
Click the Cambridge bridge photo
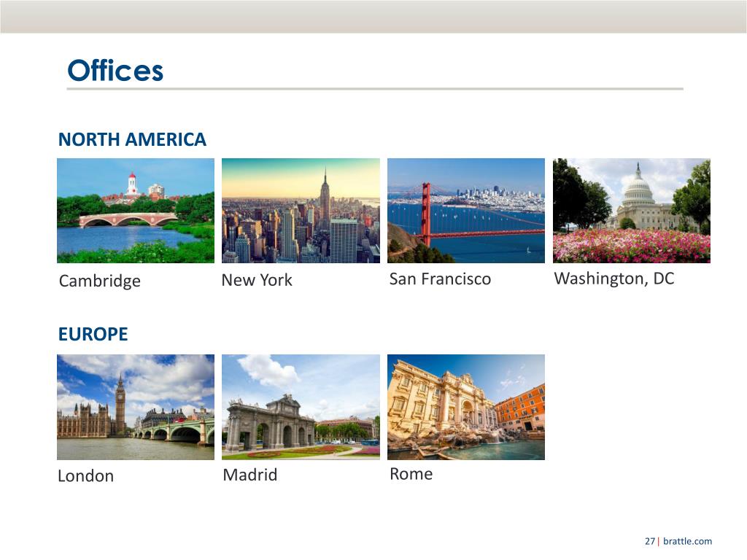(135, 211)
